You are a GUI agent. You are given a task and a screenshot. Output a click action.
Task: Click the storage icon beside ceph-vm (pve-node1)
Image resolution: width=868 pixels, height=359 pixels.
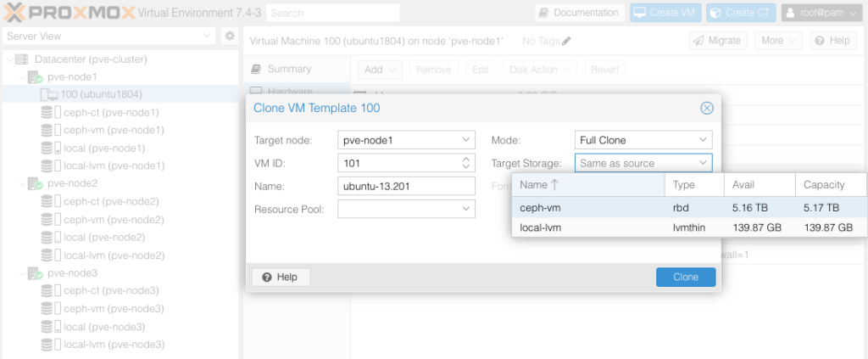pos(51,130)
